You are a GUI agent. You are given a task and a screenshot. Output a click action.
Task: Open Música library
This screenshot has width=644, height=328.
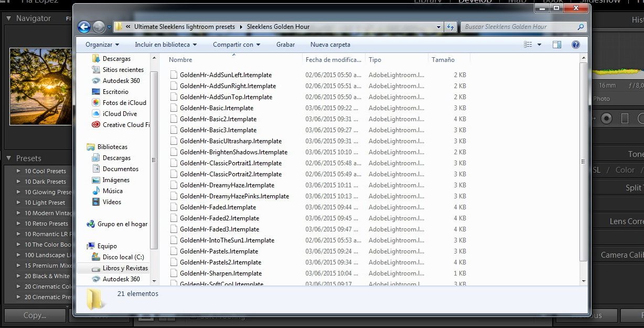pyautogui.click(x=112, y=191)
